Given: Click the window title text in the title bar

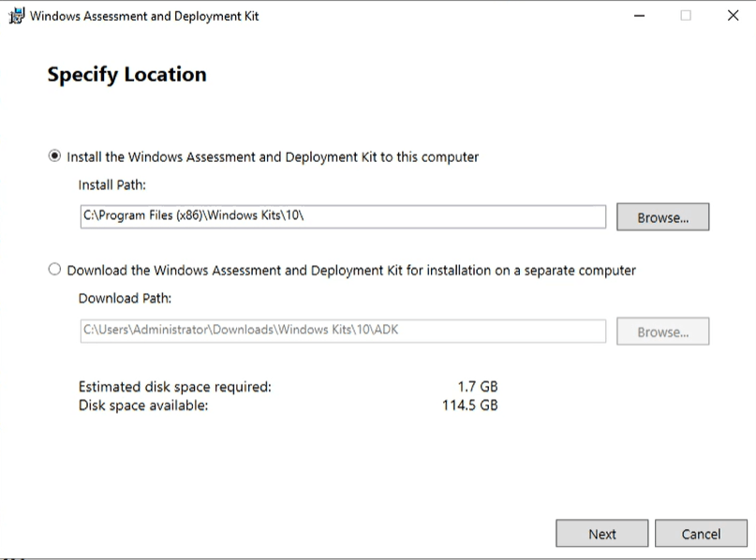Looking at the screenshot, I should coord(144,16).
